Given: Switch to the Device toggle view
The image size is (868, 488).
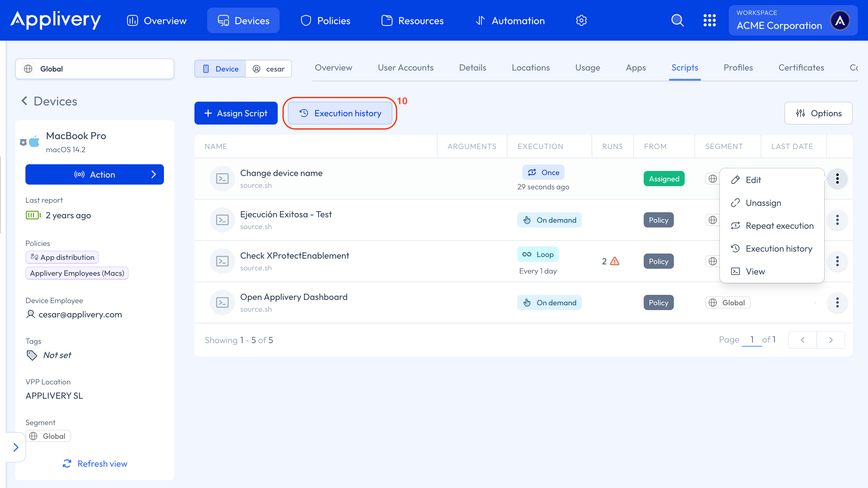Looking at the screenshot, I should [220, 69].
